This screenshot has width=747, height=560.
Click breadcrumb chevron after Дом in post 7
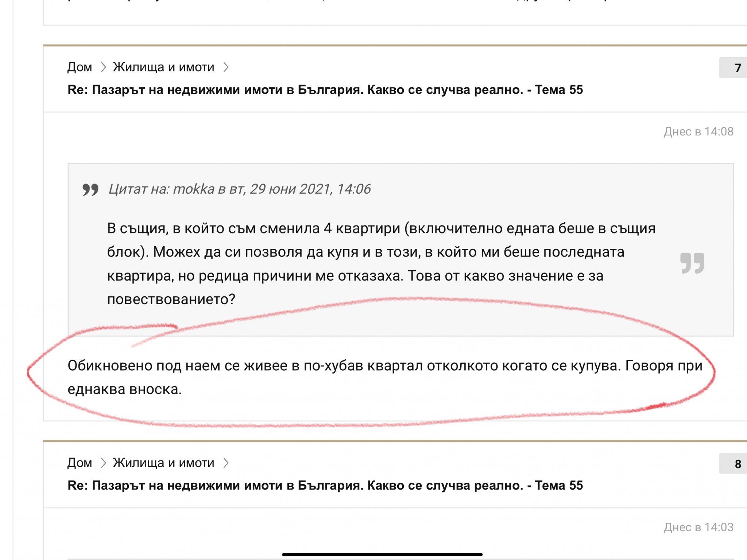(x=103, y=67)
